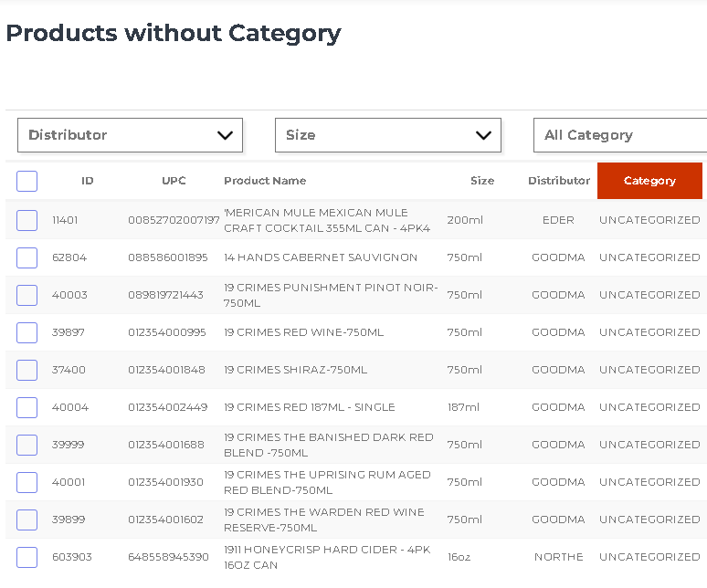Viewport: 707px width, 588px height.
Task: Tick checkbox for 19 Crimes Red Wine-750ML
Action: coord(27,332)
